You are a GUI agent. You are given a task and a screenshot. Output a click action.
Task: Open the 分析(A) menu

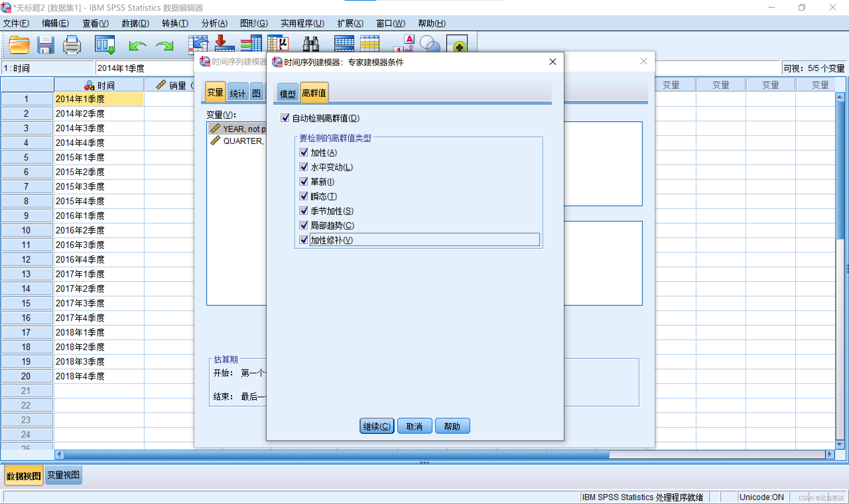pos(214,23)
